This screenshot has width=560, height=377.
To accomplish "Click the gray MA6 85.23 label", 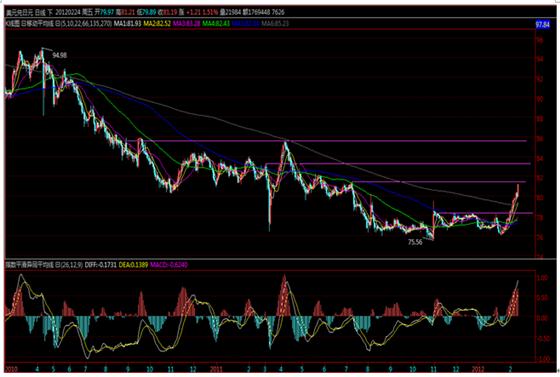I will point(275,24).
